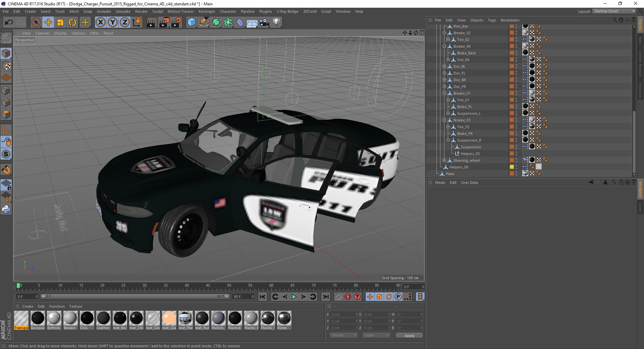The height and width of the screenshot is (349, 644).
Task: Click the Apply button in coordinates
Action: [409, 335]
